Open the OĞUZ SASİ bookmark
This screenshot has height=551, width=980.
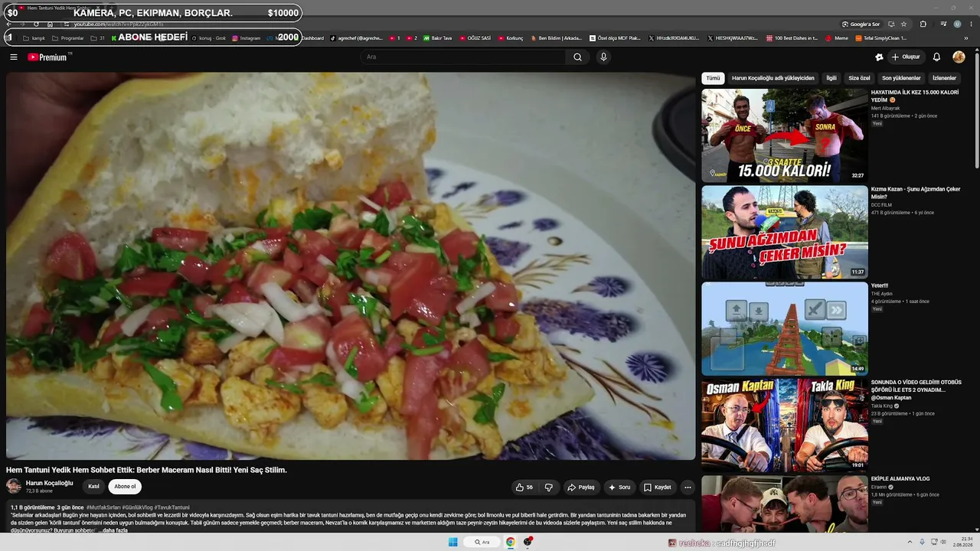tap(475, 37)
